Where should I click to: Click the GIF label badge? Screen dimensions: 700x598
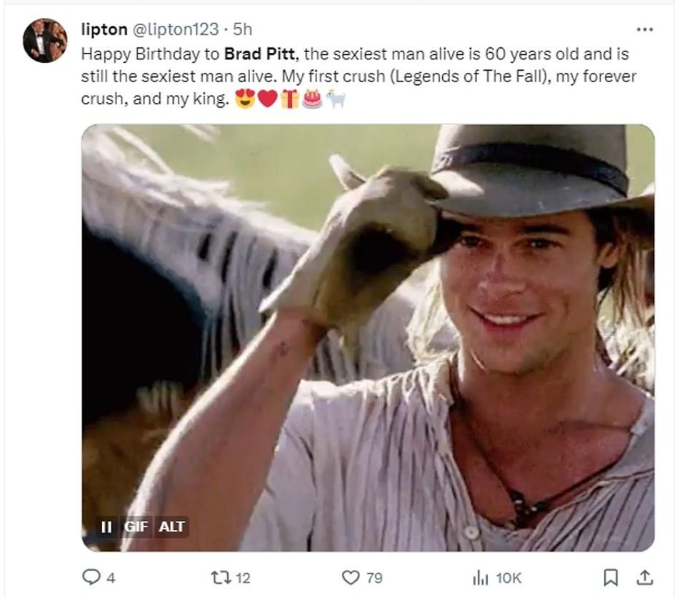tap(136, 527)
